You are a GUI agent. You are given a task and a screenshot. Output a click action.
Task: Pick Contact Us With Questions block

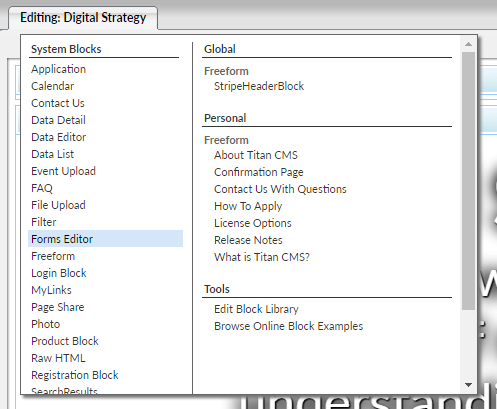[280, 189]
